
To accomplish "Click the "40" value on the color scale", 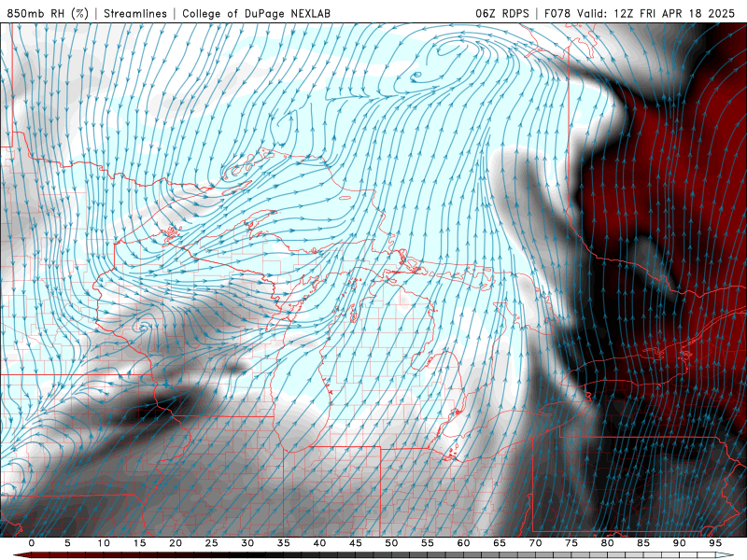I will coord(319,543).
